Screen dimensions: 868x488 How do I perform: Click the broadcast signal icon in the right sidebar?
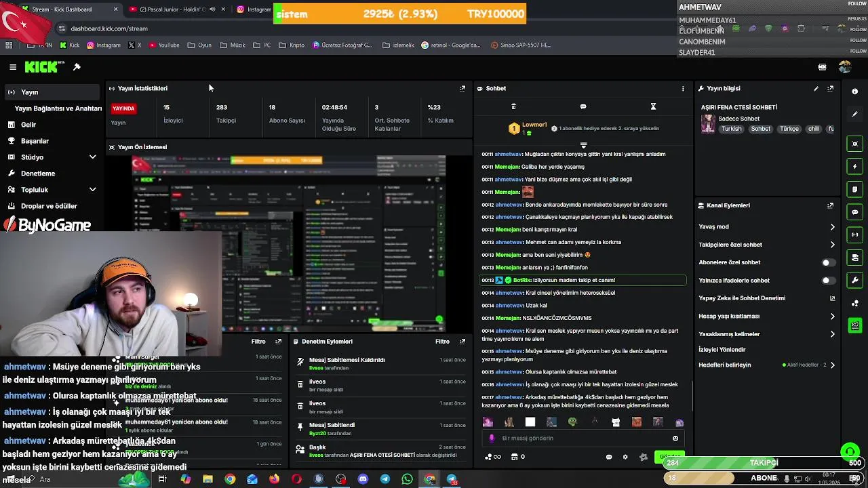click(x=854, y=235)
